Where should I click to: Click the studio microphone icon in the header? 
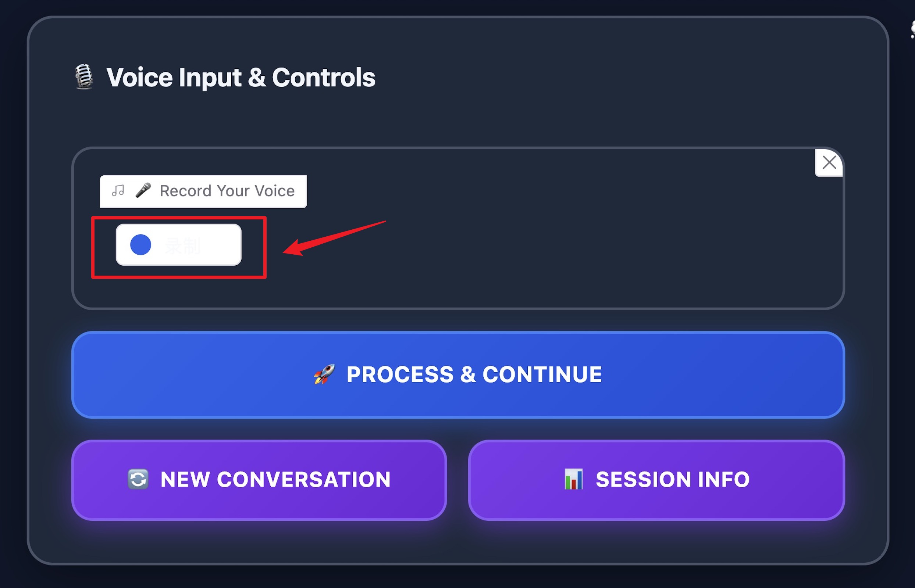click(84, 76)
